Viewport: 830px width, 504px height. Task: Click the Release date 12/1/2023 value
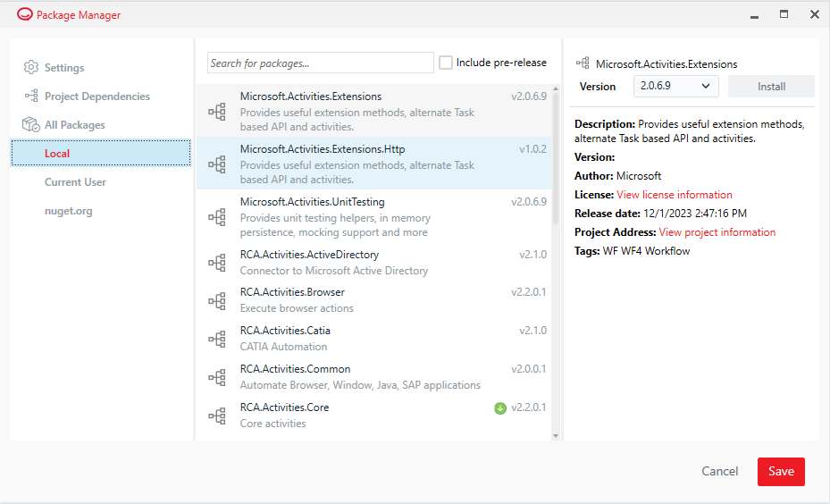click(x=695, y=214)
